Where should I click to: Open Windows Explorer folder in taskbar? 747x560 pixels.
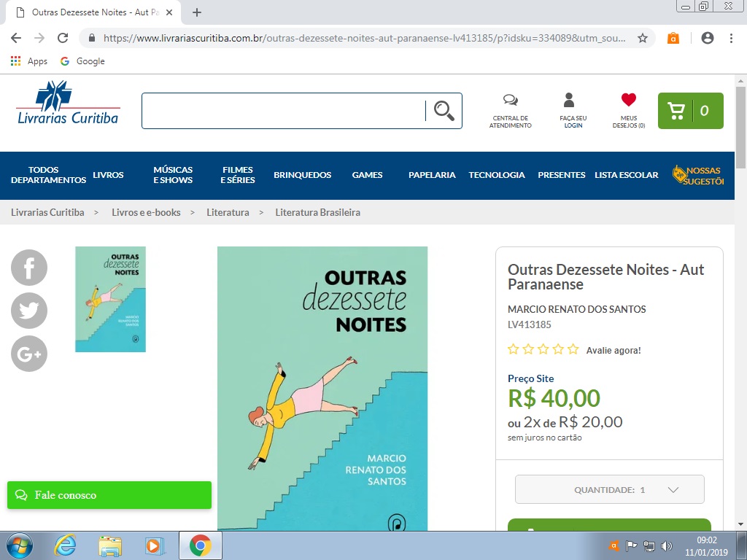coord(110,545)
